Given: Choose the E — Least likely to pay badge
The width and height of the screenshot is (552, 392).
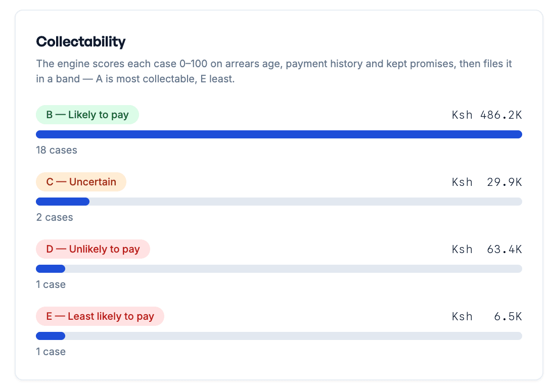Looking at the screenshot, I should 100,316.
